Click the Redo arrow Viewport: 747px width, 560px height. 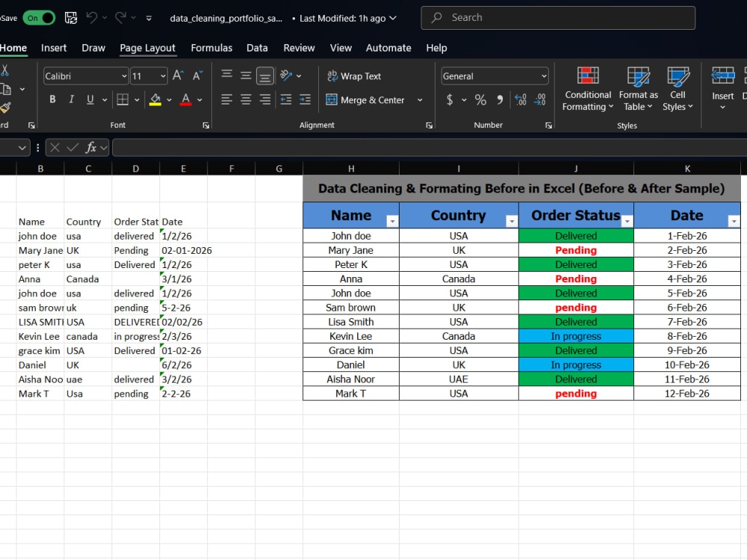120,18
